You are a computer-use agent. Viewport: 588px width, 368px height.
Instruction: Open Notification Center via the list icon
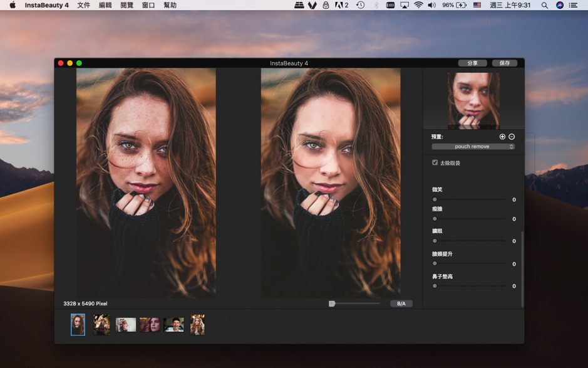pyautogui.click(x=572, y=6)
